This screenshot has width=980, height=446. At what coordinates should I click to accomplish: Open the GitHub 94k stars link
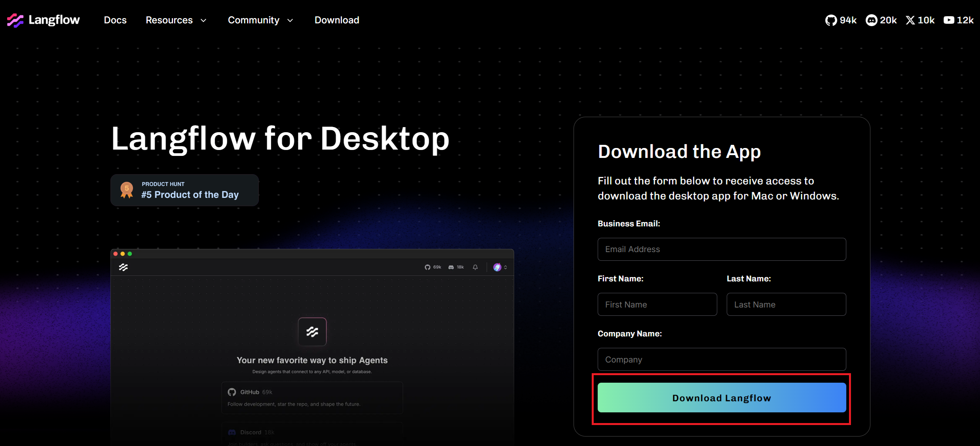pos(841,20)
